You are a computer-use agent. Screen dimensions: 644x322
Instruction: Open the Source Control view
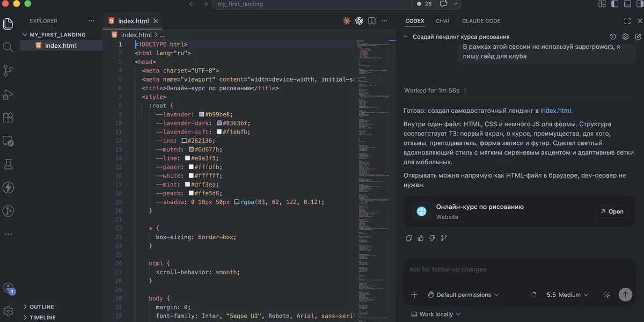coord(8,70)
